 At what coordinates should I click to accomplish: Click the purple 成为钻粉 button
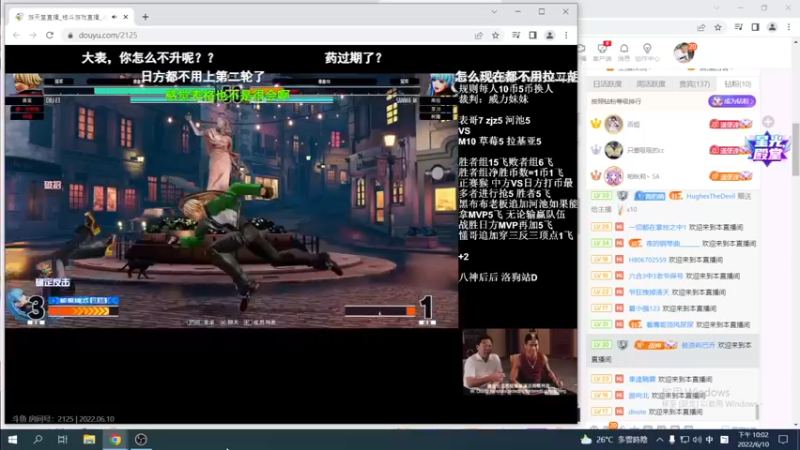[x=732, y=101]
